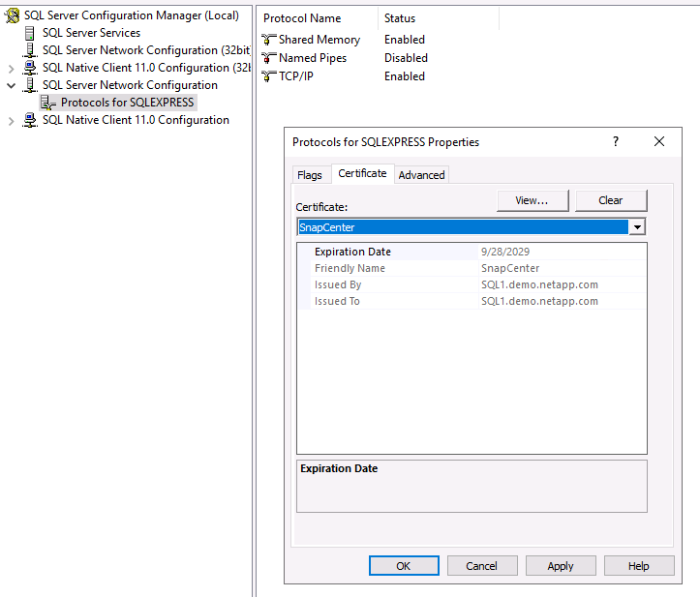Image resolution: width=700 pixels, height=597 pixels.
Task: Switch to the Flags tab
Action: click(x=310, y=175)
